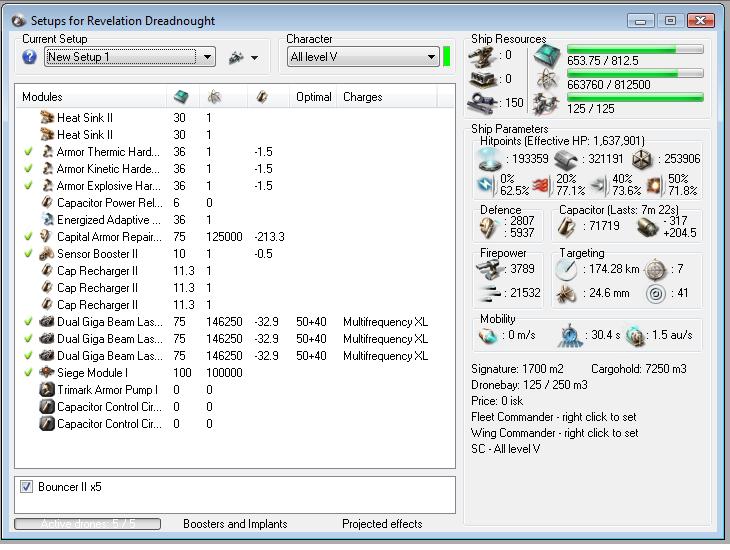Click the blue help question mark icon
Viewport: 730px width, 550px height.
click(29, 57)
